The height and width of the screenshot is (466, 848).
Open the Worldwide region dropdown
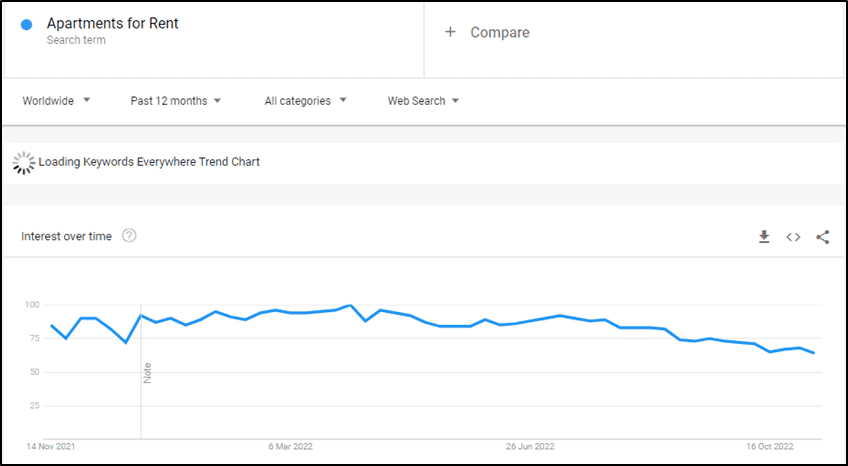click(56, 101)
